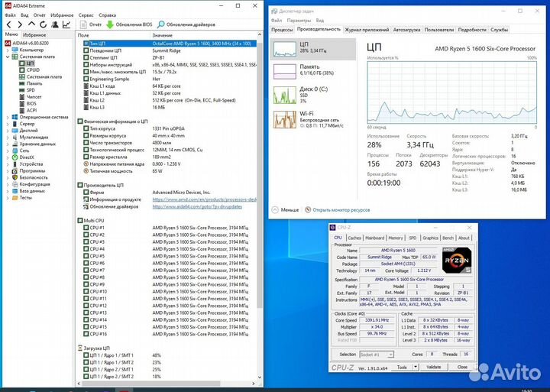
Task: Open the Bench tab in CPU-Z
Action: tap(448, 238)
